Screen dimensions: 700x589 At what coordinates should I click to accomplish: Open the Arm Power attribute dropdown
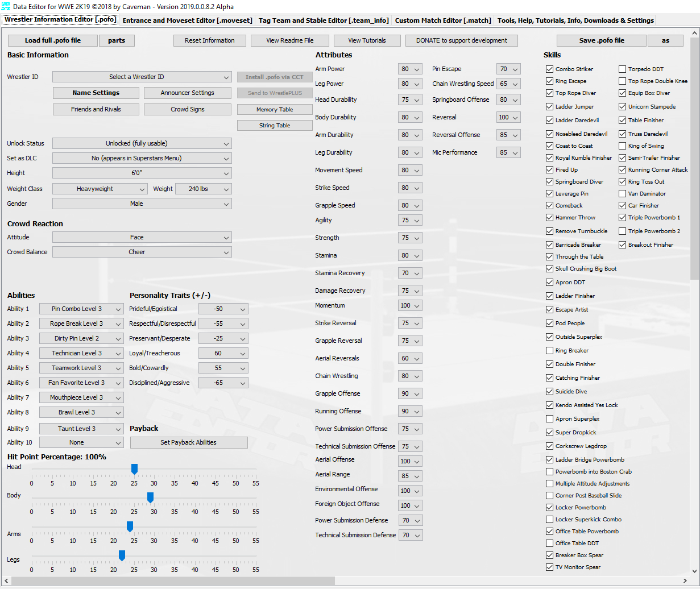pos(411,69)
